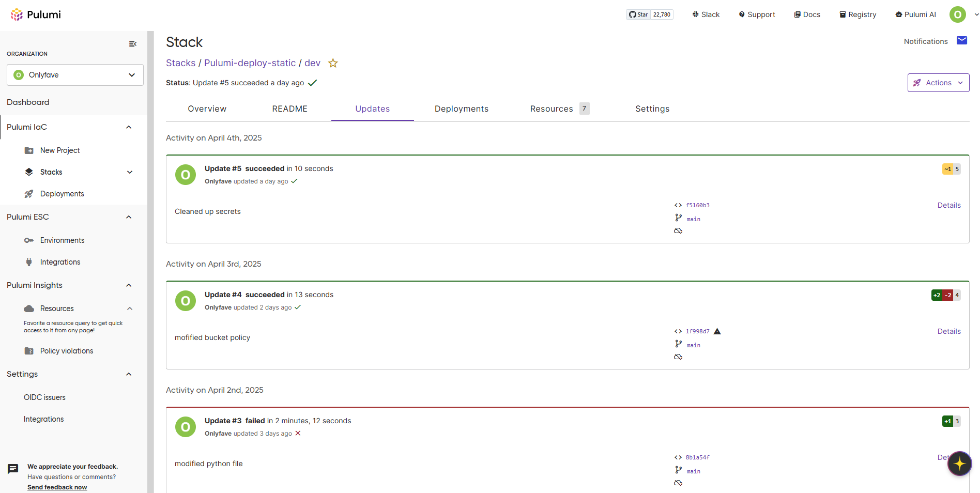The height and width of the screenshot is (493, 980).
Task: Open the Support link
Action: pos(757,14)
